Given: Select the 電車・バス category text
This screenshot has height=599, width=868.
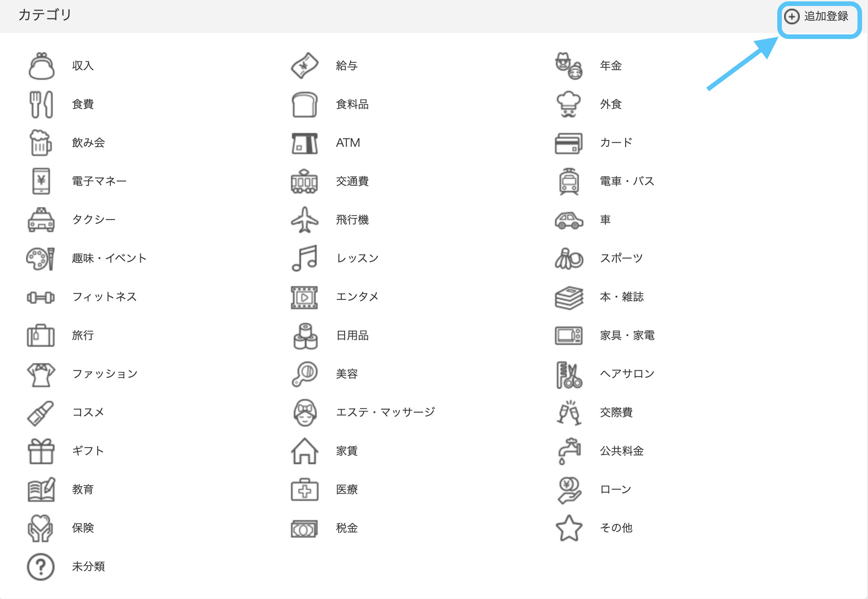Looking at the screenshot, I should pyautogui.click(x=627, y=181).
